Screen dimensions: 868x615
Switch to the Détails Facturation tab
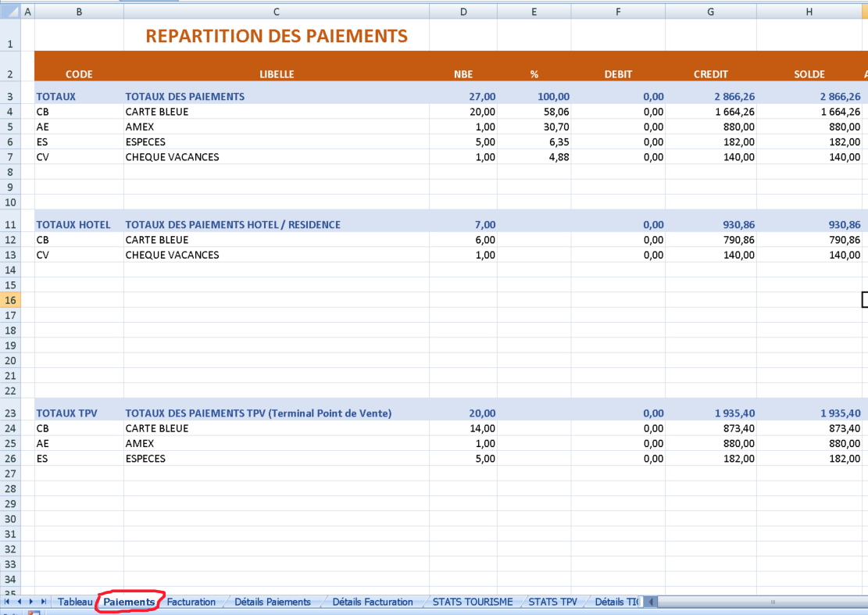point(373,602)
